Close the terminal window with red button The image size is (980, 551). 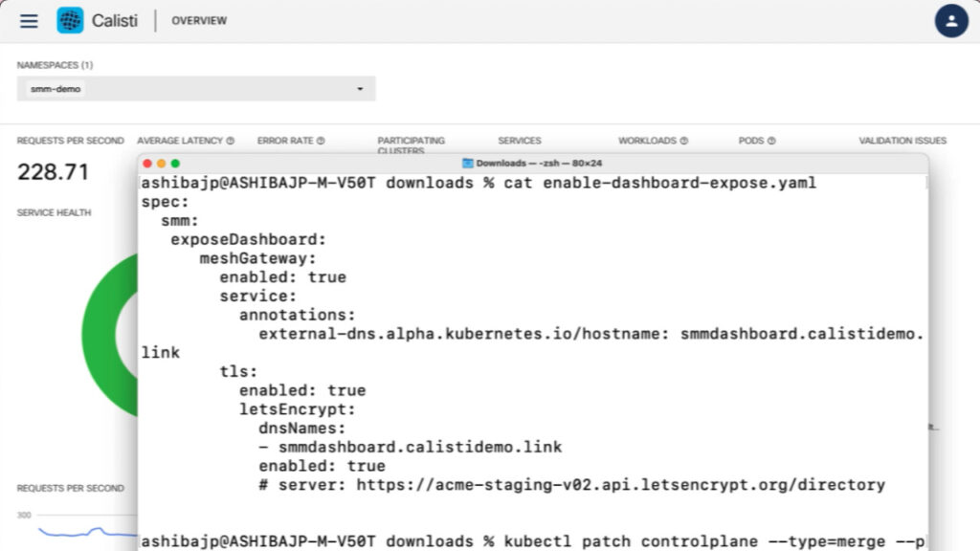coord(147,163)
